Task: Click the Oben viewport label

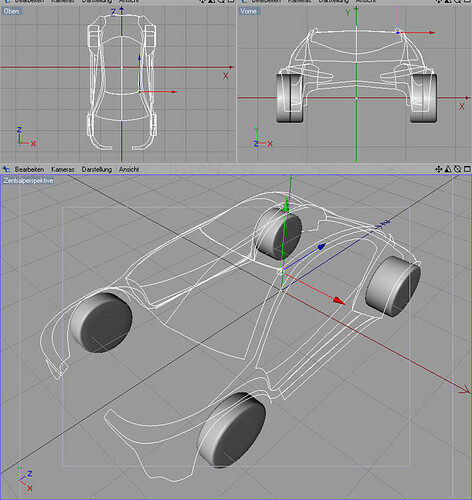Action: click(11, 11)
